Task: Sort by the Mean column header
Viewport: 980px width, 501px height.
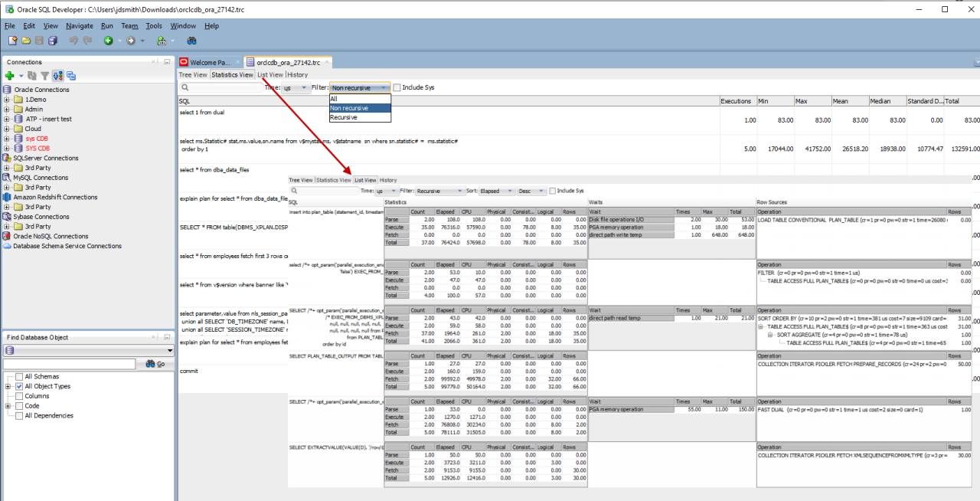Action: (x=849, y=101)
